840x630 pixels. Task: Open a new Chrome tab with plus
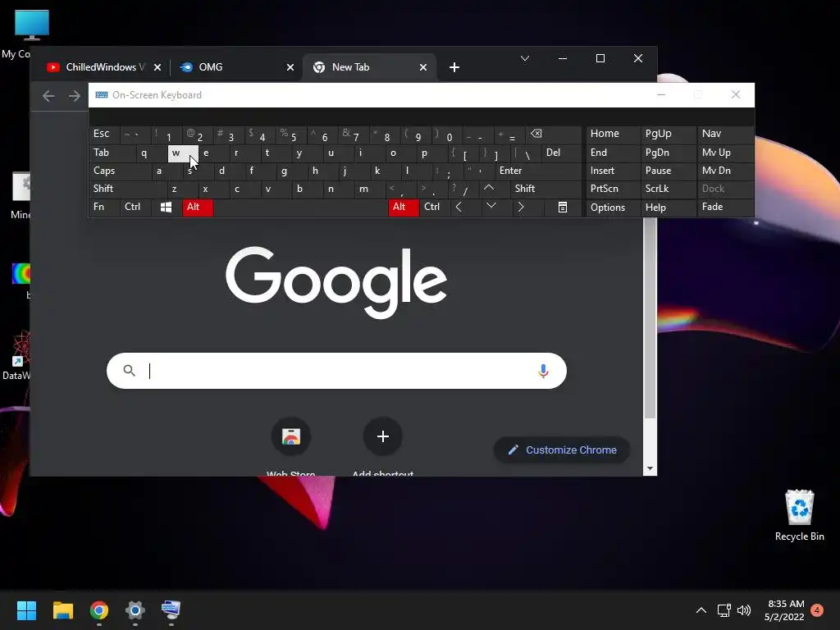[x=454, y=67]
